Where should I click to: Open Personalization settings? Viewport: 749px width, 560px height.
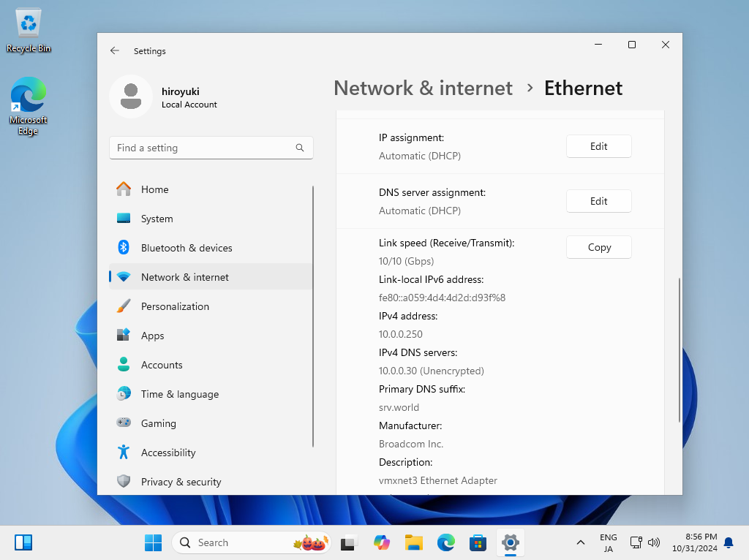click(175, 306)
